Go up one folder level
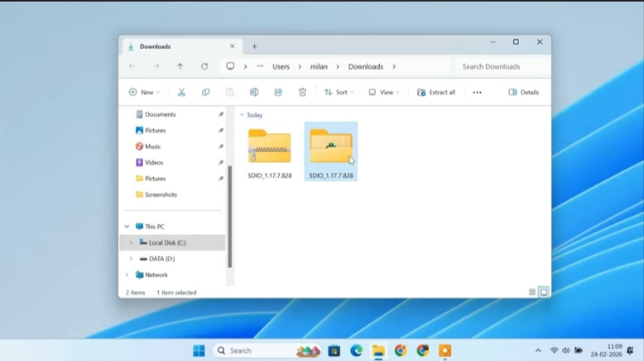The height and width of the screenshot is (361, 644). (181, 66)
